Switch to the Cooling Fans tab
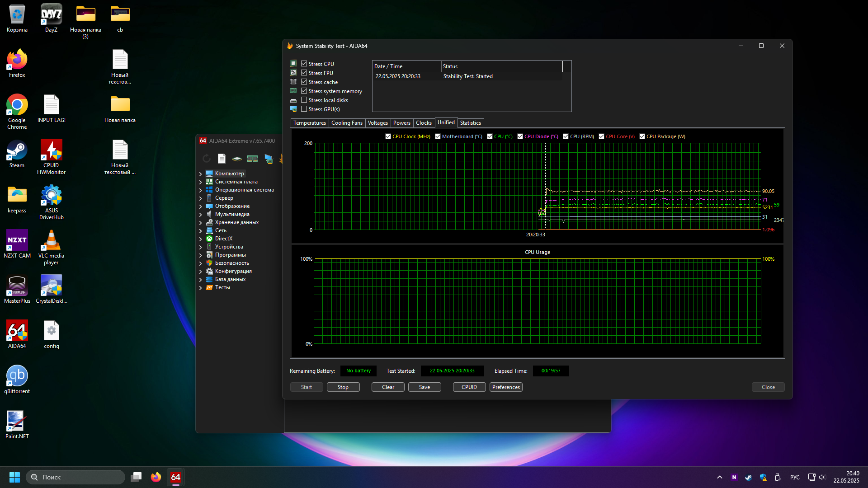 [347, 123]
